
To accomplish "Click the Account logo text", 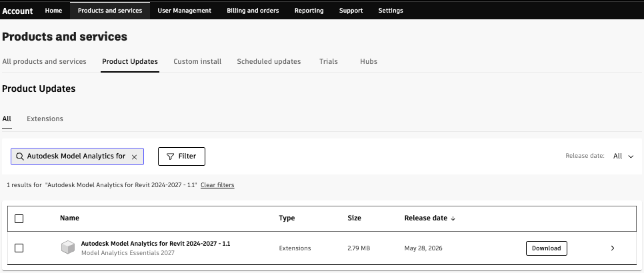I will [x=17, y=11].
